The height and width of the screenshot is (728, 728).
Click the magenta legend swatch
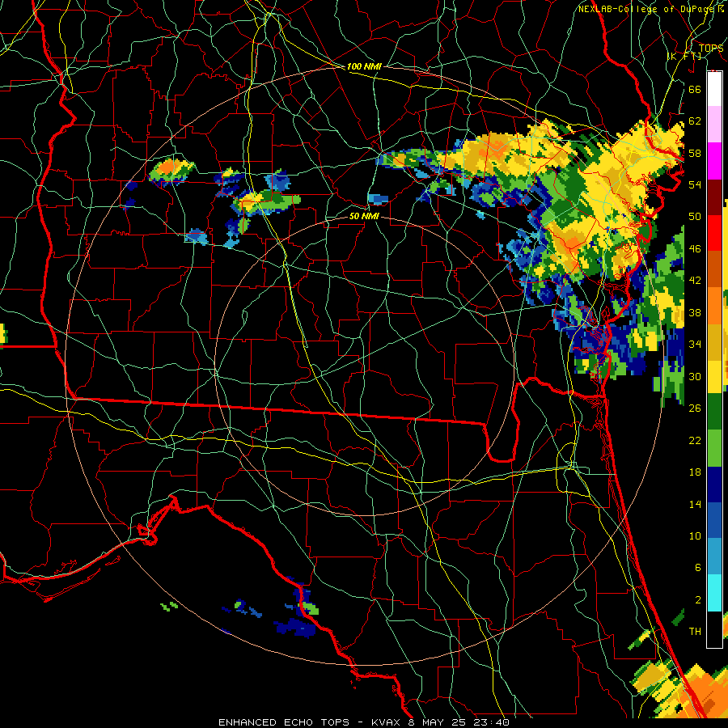pos(714,161)
